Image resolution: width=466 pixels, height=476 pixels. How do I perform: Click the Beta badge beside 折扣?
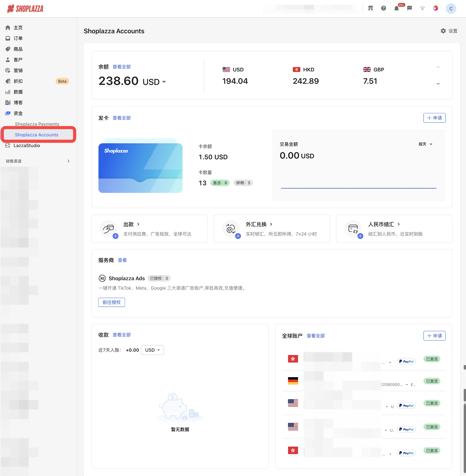(62, 81)
